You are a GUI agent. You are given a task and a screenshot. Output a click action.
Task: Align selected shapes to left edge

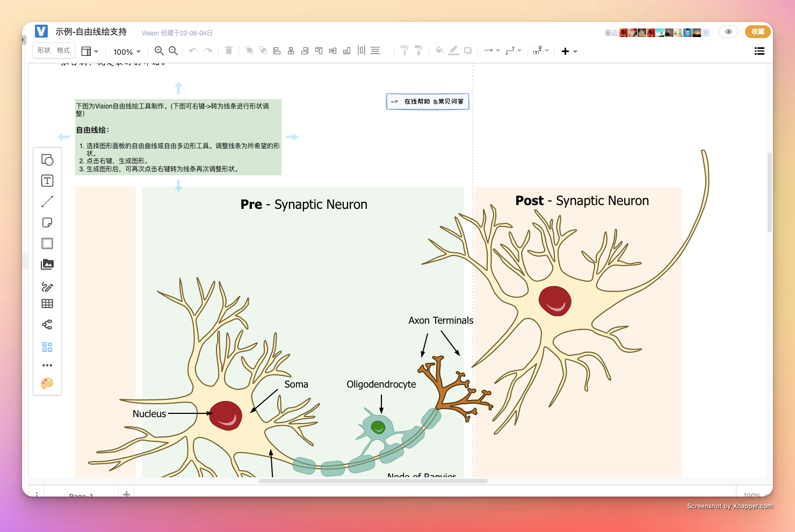click(277, 50)
